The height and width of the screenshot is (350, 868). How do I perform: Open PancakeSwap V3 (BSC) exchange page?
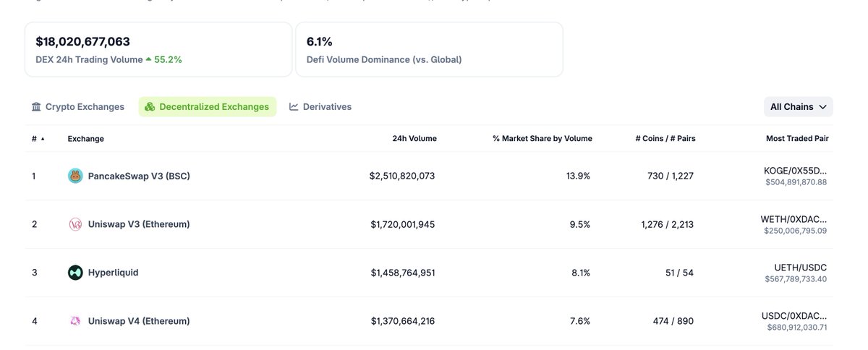[x=139, y=176]
